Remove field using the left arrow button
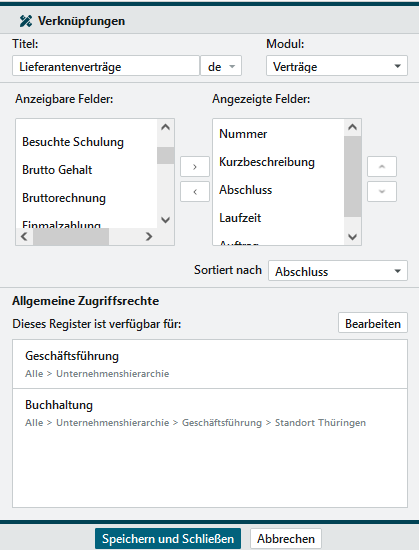Image resolution: width=419 pixels, height=550 pixels. 195,192
